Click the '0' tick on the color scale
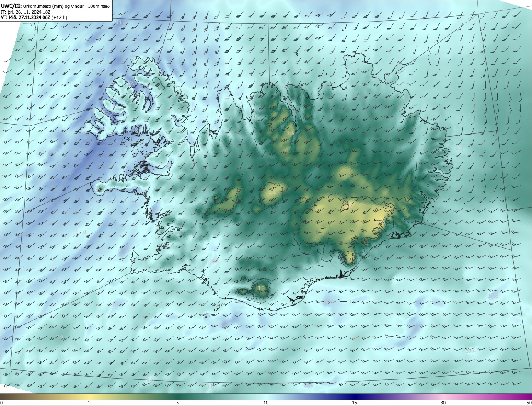This screenshot has height=406, width=532. 2,403
